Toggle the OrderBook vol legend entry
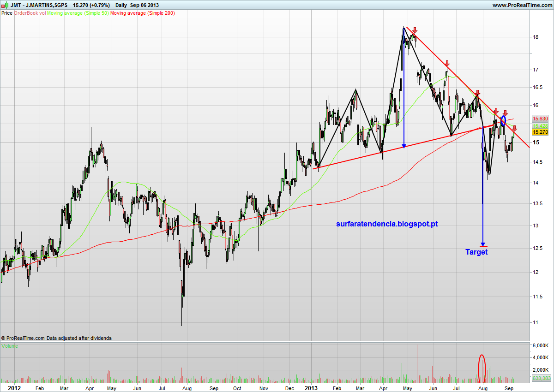 point(30,13)
